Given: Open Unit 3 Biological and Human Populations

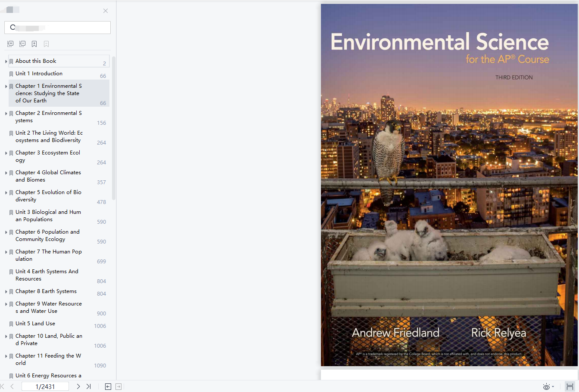Looking at the screenshot, I should coord(48,216).
